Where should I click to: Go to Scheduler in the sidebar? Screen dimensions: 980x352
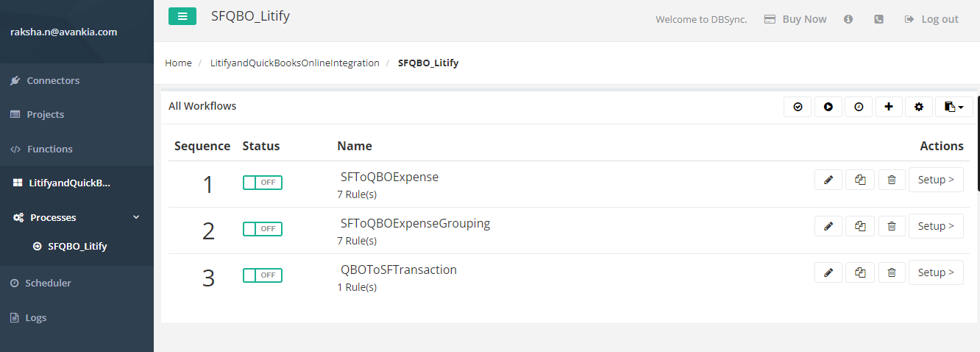[48, 283]
